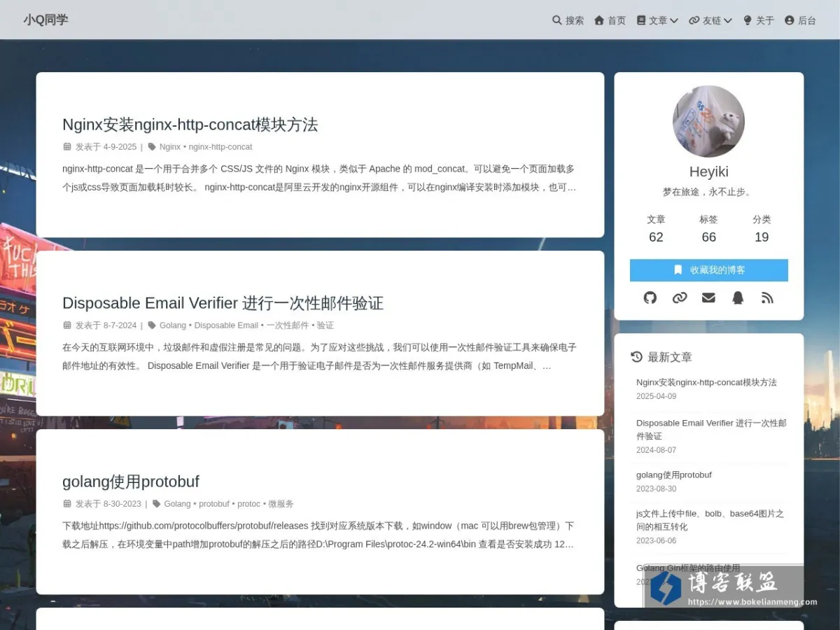Click the Nginx tag under first article

click(x=170, y=147)
